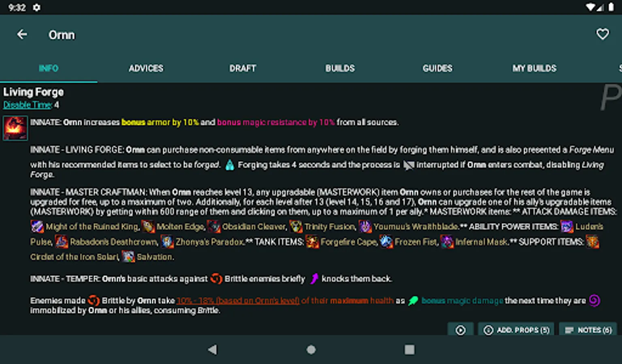Tap the Circlet of the Iron Solari icon
The image size is (622, 364).
coord(592,242)
